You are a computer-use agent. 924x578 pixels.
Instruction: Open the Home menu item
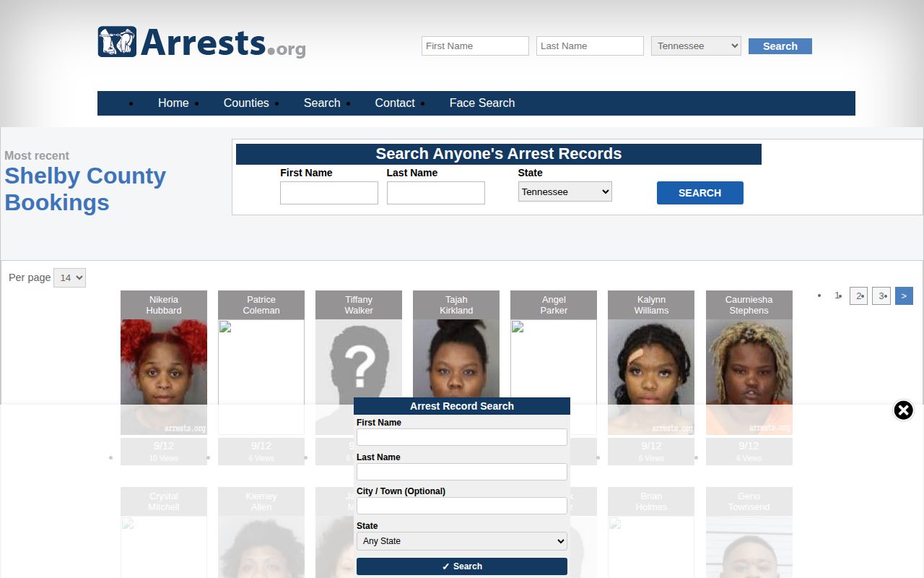coord(173,103)
